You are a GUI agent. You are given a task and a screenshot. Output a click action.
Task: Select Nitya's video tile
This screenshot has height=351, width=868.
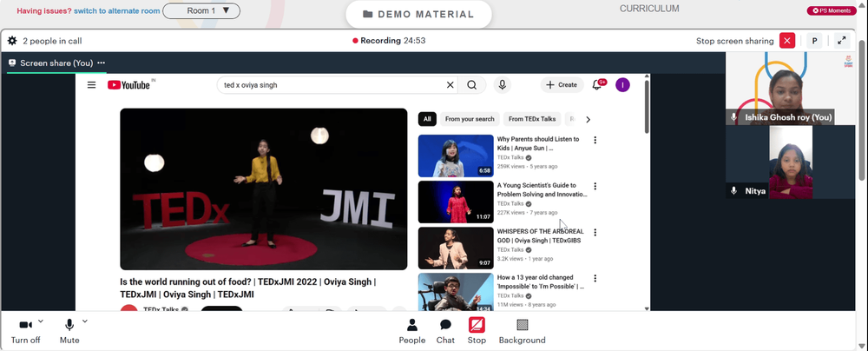coord(791,162)
